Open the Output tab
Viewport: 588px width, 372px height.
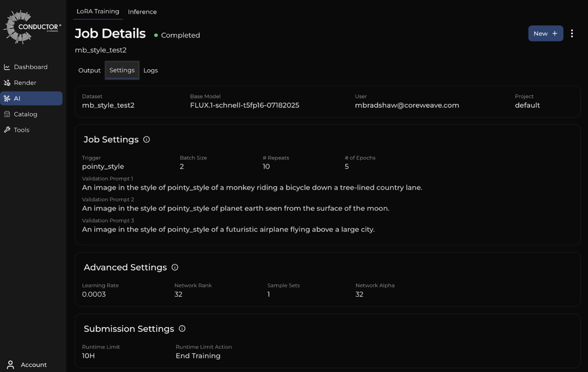point(89,70)
